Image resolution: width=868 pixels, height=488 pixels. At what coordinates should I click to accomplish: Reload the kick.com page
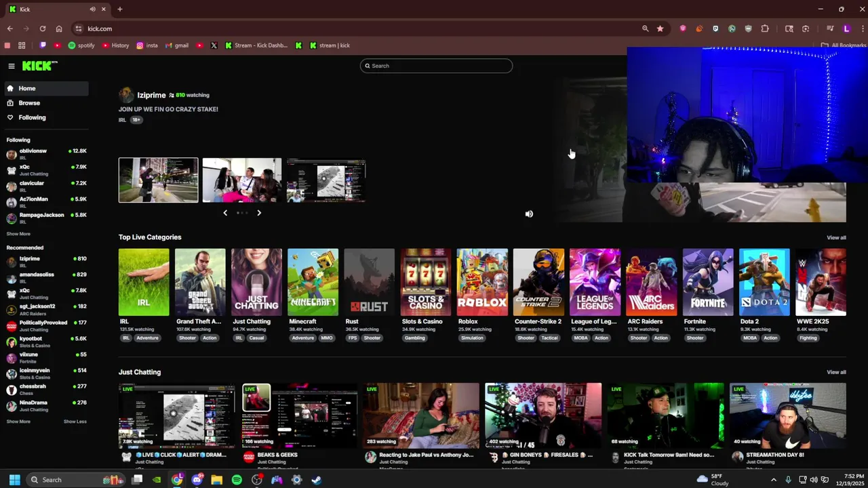[x=42, y=28]
